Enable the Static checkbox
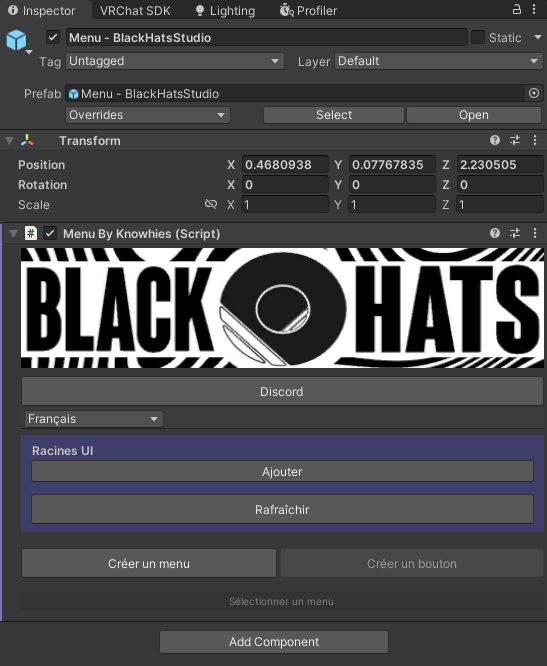Viewport: 547px width, 666px height. click(478, 37)
